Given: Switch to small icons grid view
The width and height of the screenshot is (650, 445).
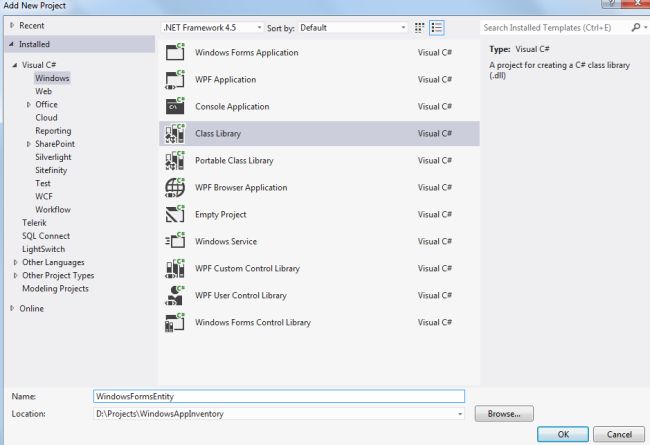Looking at the screenshot, I should click(x=419, y=28).
